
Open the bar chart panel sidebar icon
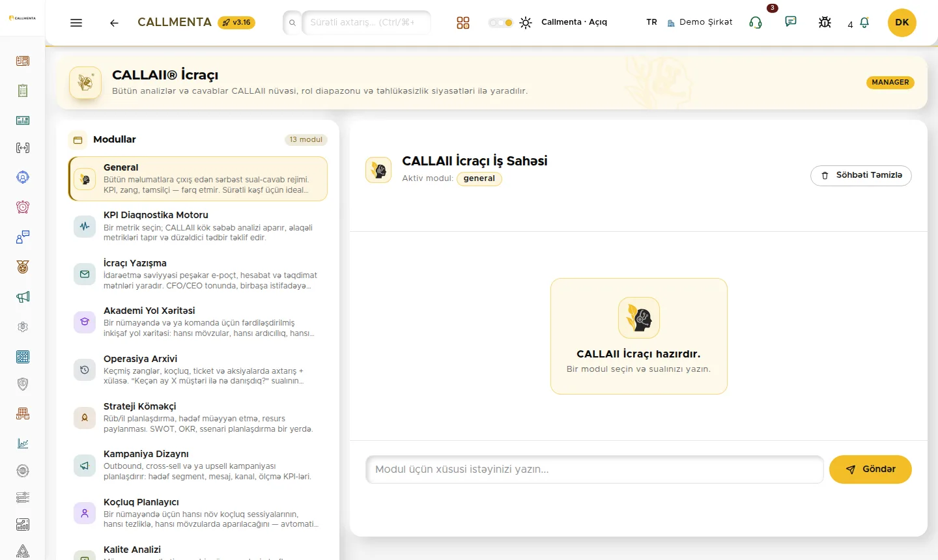(x=23, y=525)
